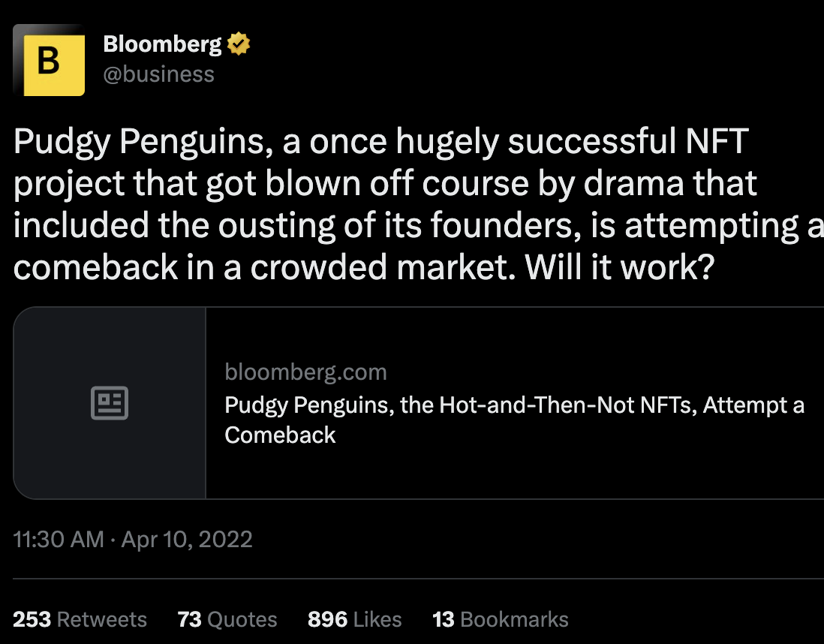Click the gold verified badge
The height and width of the screenshot is (644, 824).
239,45
